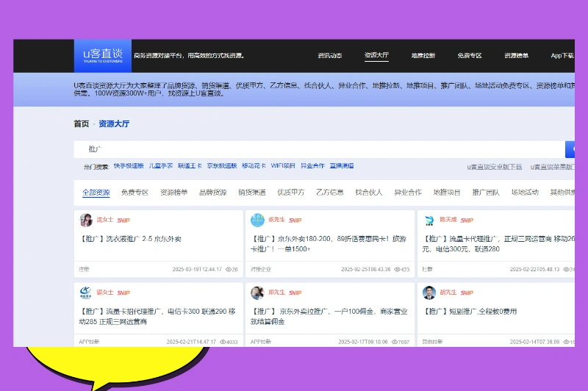Select the 优质甲方 category tab

coord(291,193)
